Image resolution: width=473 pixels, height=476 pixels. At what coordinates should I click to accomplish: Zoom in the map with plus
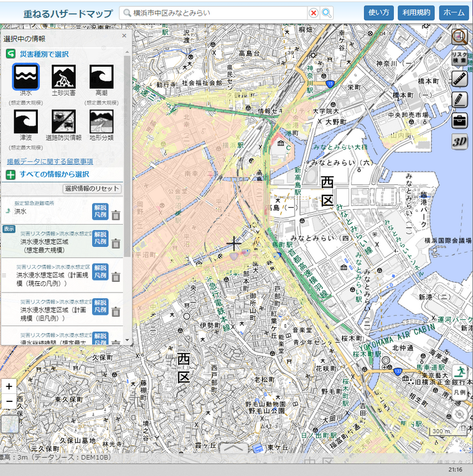click(9, 386)
